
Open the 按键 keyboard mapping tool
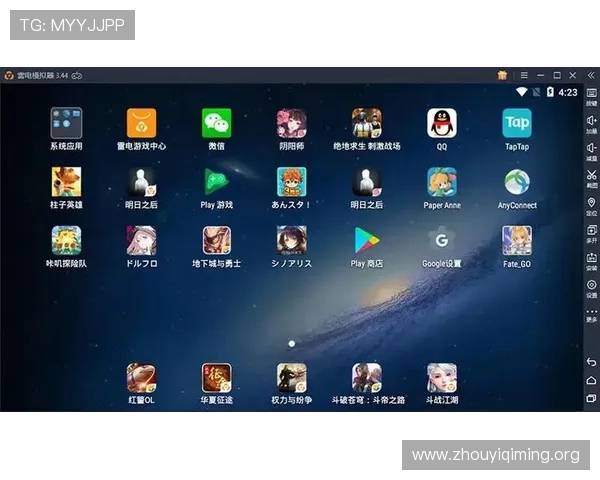pos(592,97)
